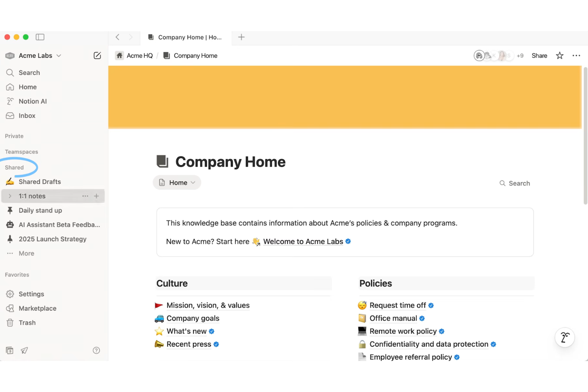Open Welcome to Acme Labs link
The width and height of the screenshot is (588, 392).
303,241
